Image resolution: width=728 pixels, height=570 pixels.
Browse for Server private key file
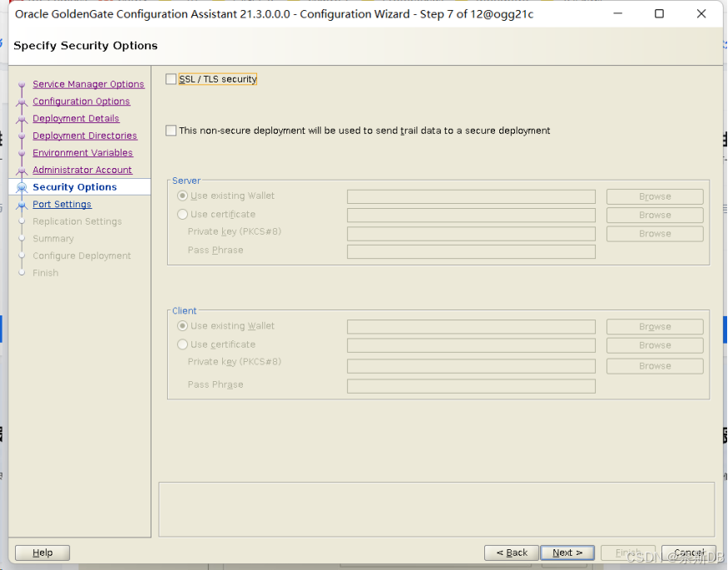click(x=655, y=234)
